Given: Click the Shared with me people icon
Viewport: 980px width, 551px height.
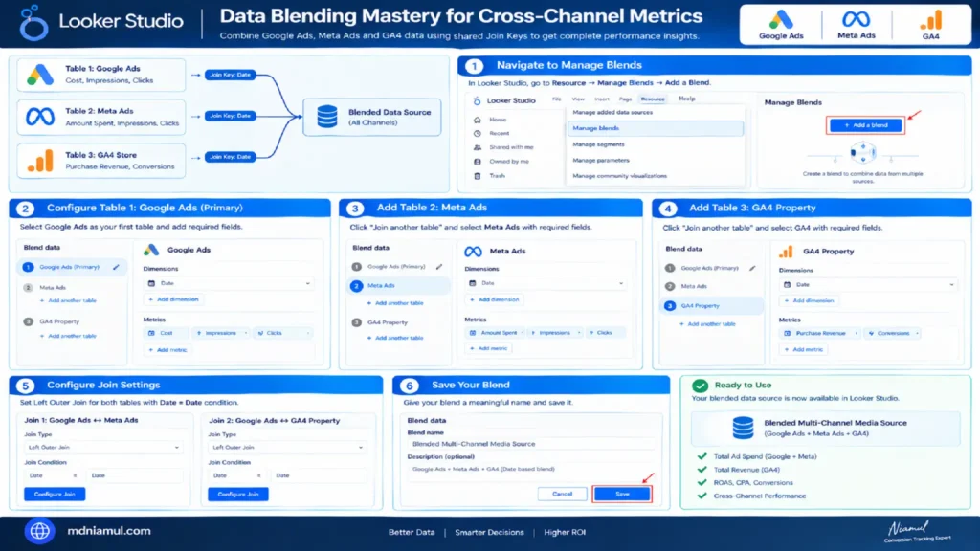Looking at the screenshot, I should (x=477, y=147).
